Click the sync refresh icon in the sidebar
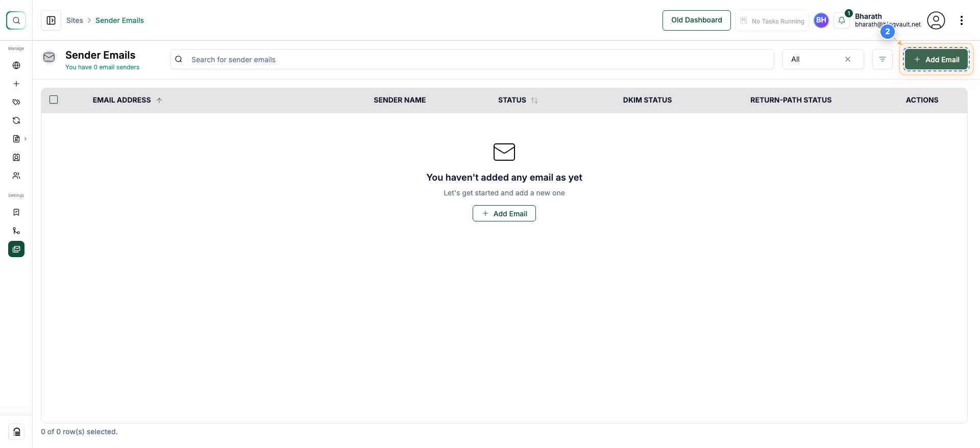Viewport: 980px width, 448px height. (16, 120)
